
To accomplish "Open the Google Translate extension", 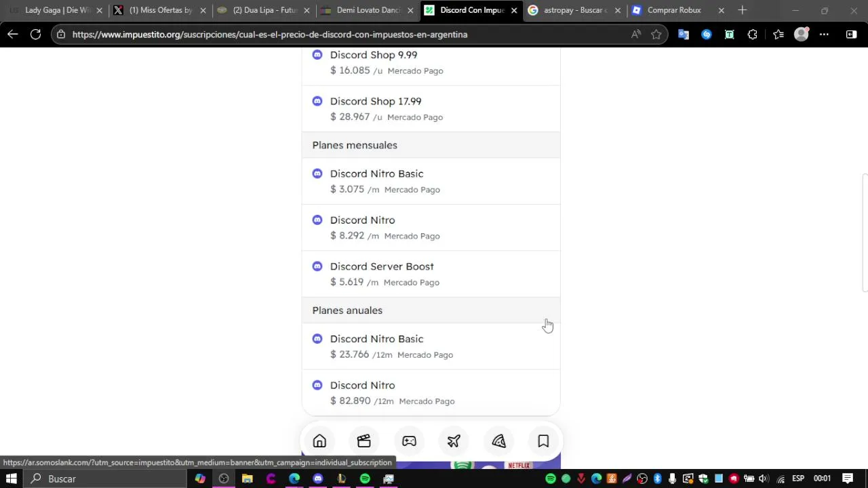I will (684, 35).
